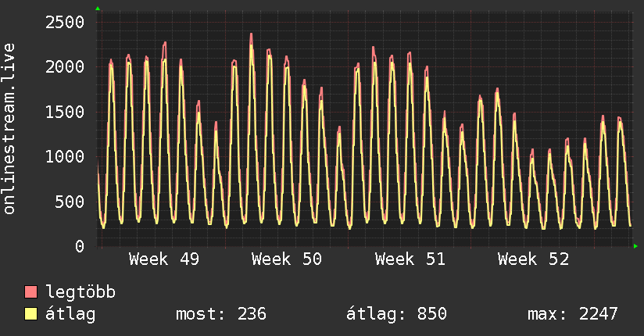The height and width of the screenshot is (336, 644).
Task: Click the onlinestream.live vertical axis title
Action: click(9, 129)
